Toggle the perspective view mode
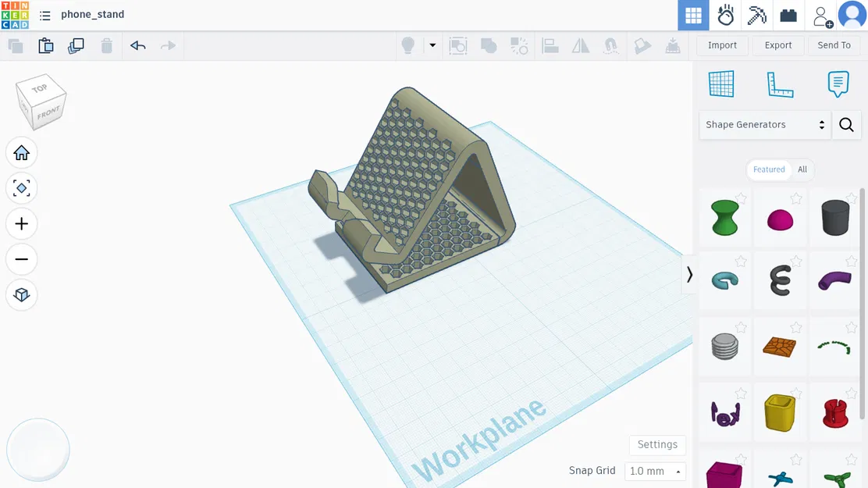868x488 pixels. coord(22,294)
